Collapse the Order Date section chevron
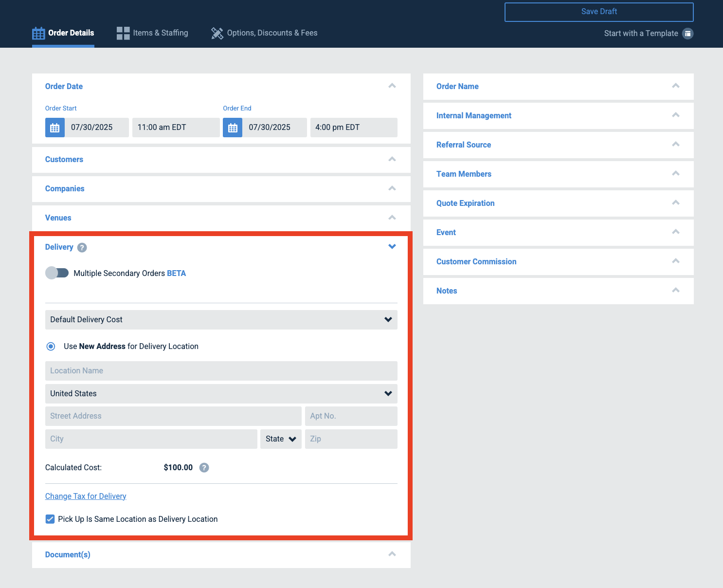The width and height of the screenshot is (723, 588). (x=392, y=86)
